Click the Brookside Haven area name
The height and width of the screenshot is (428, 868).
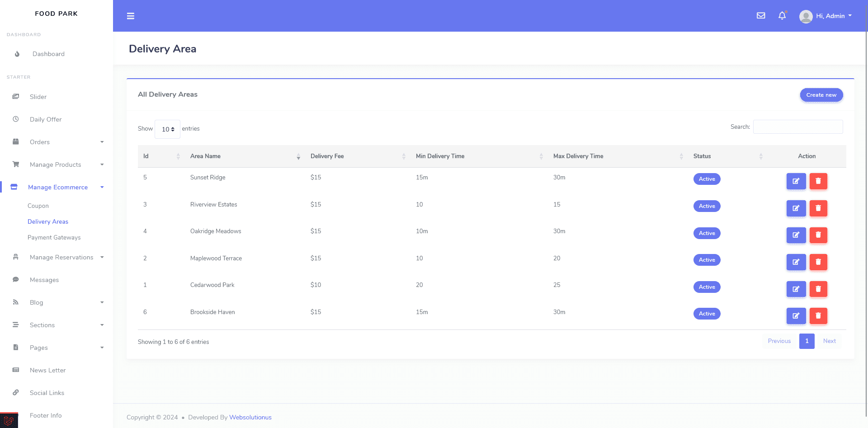[212, 312]
